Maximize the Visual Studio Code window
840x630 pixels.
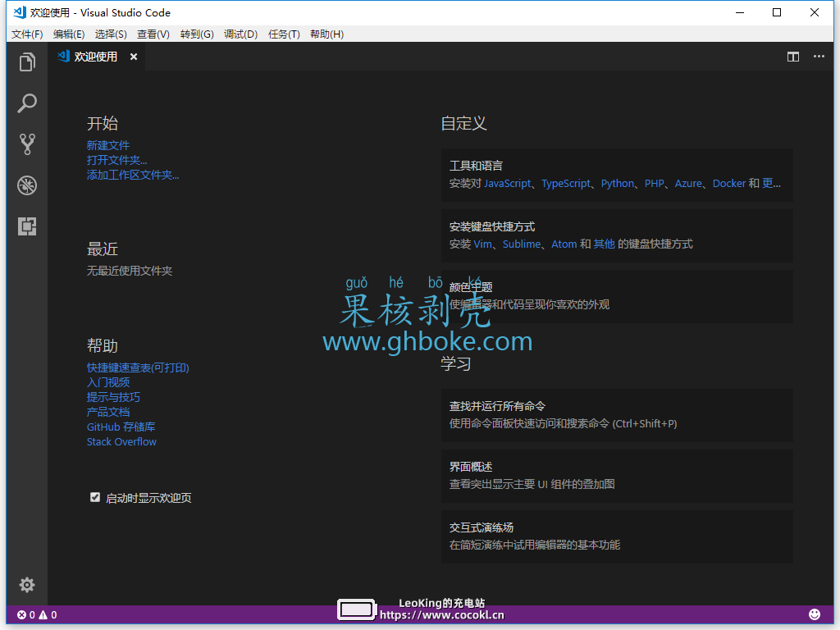click(777, 12)
